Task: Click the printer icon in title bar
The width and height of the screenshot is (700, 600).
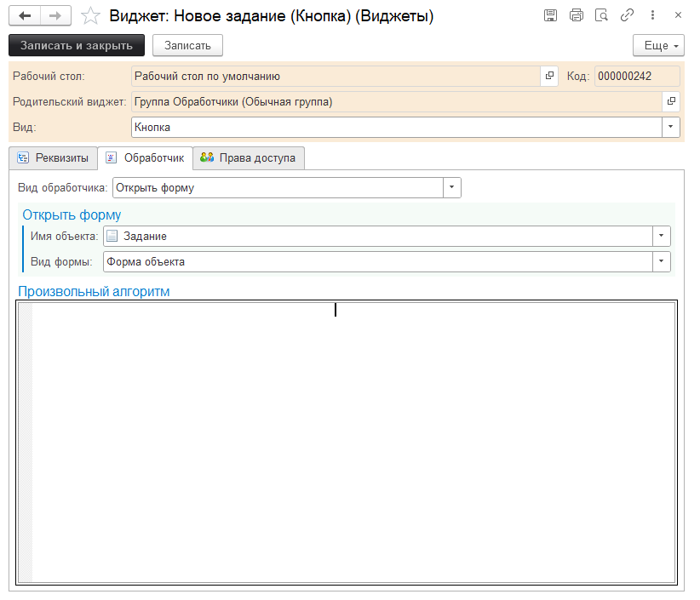Action: coord(577,16)
